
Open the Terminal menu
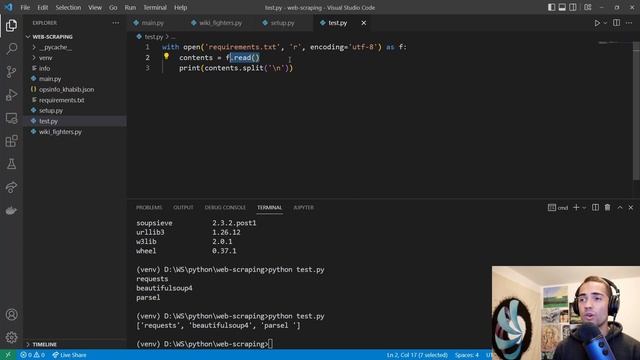tap(155, 7)
